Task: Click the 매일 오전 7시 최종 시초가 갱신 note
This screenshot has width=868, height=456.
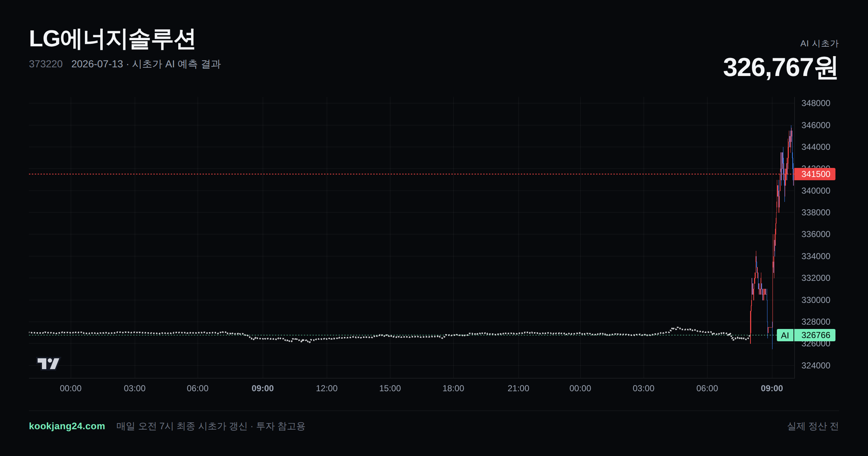Action: tap(211, 426)
